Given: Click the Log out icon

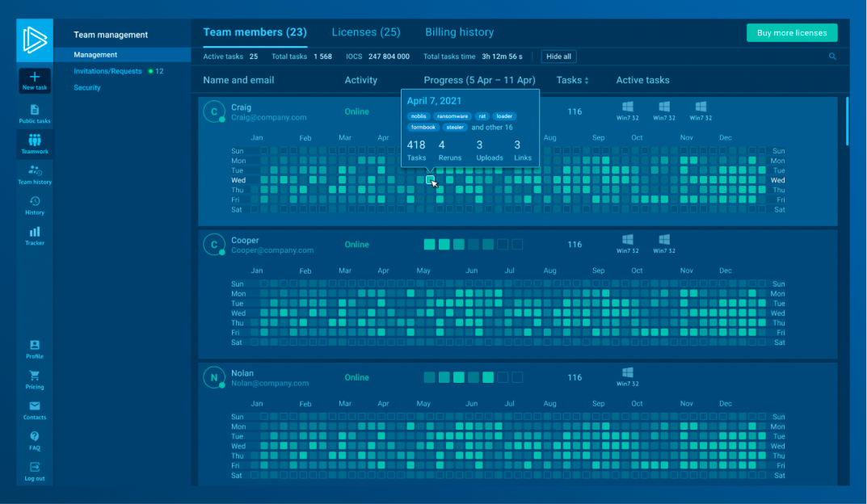Looking at the screenshot, I should 35,467.
